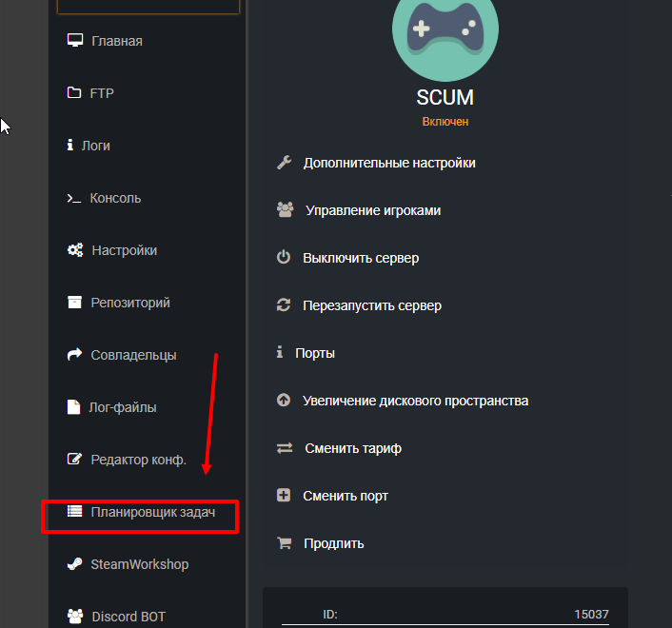Click the gears icon beside Настройки
672x628 pixels.
tap(74, 250)
